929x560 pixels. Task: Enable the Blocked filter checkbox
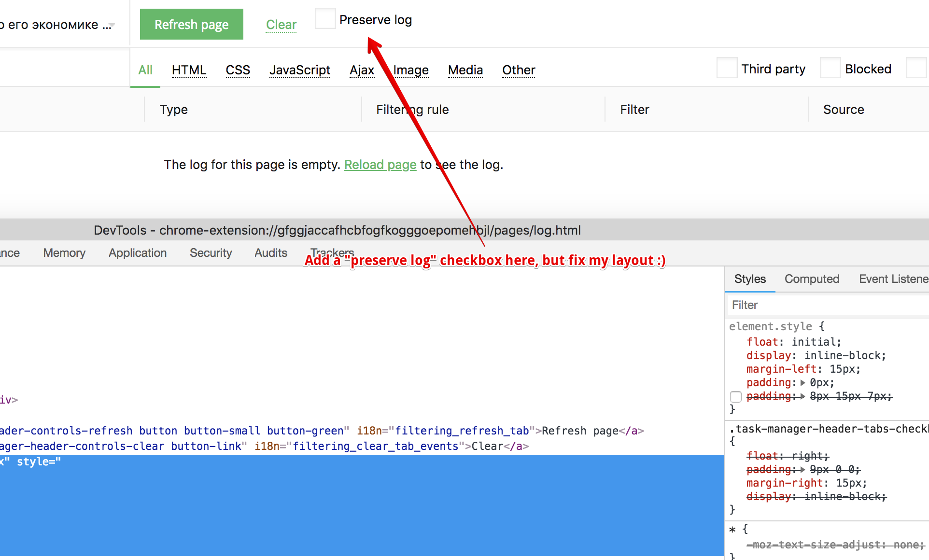830,68
